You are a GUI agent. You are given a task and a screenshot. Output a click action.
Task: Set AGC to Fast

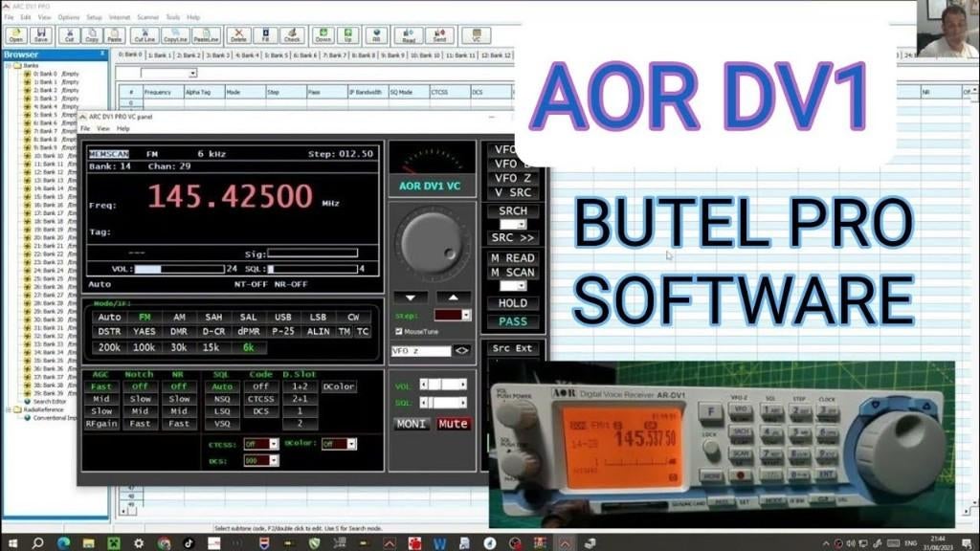click(x=101, y=386)
